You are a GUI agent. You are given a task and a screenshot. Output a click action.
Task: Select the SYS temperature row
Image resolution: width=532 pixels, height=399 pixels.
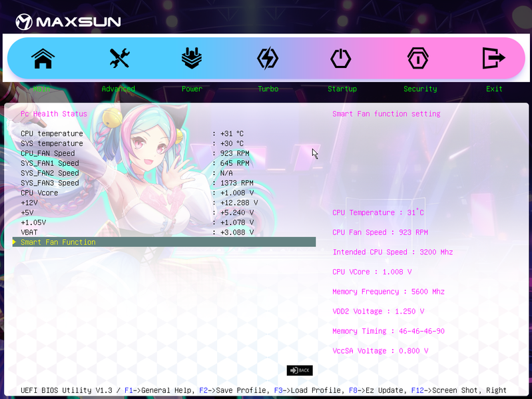[x=164, y=143]
